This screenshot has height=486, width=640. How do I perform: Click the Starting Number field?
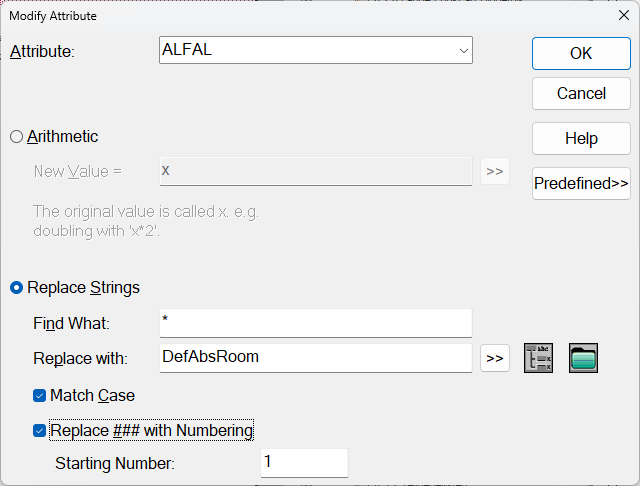304,463
